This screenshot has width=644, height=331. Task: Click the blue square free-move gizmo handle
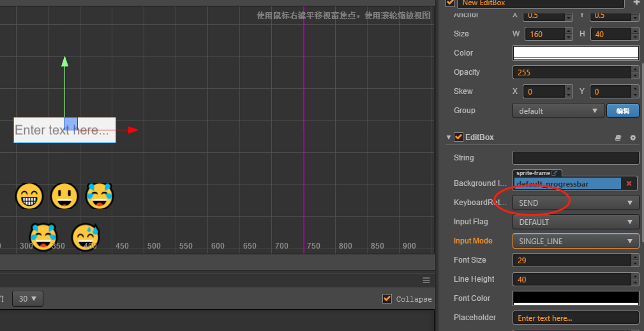coord(71,123)
